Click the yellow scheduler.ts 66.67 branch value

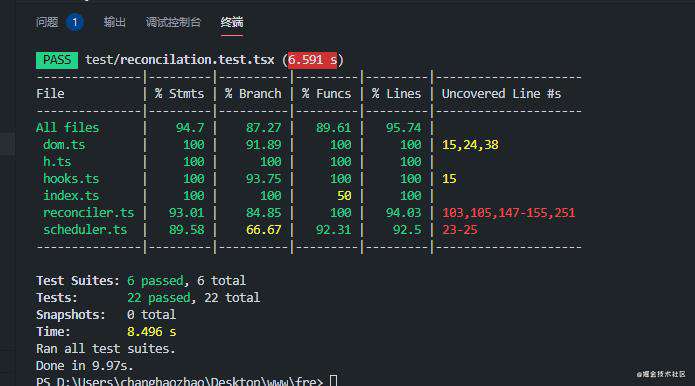(264, 230)
